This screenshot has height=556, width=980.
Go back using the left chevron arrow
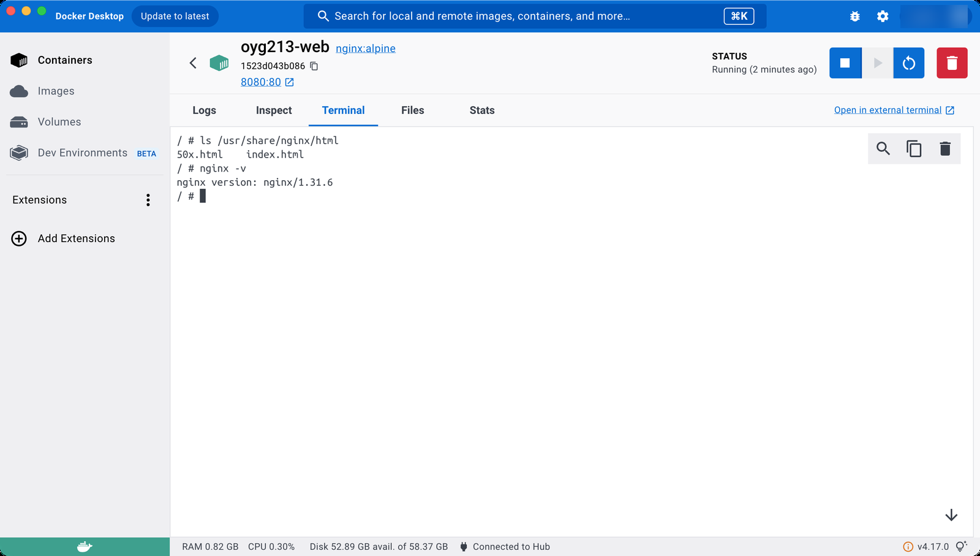click(x=193, y=63)
